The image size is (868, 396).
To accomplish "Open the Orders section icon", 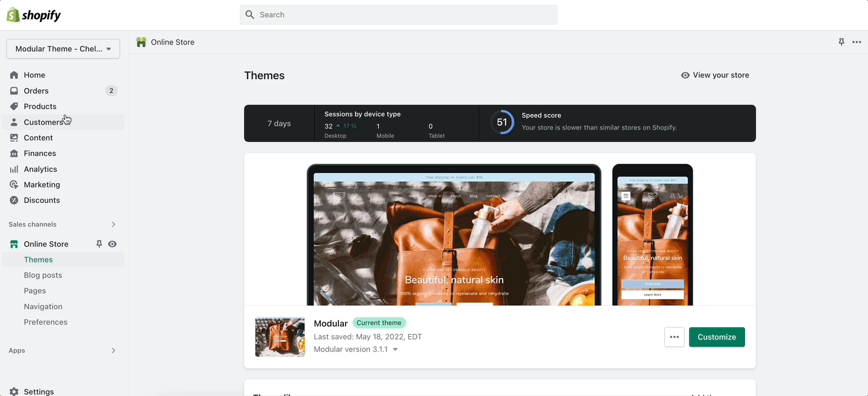I will click(14, 91).
